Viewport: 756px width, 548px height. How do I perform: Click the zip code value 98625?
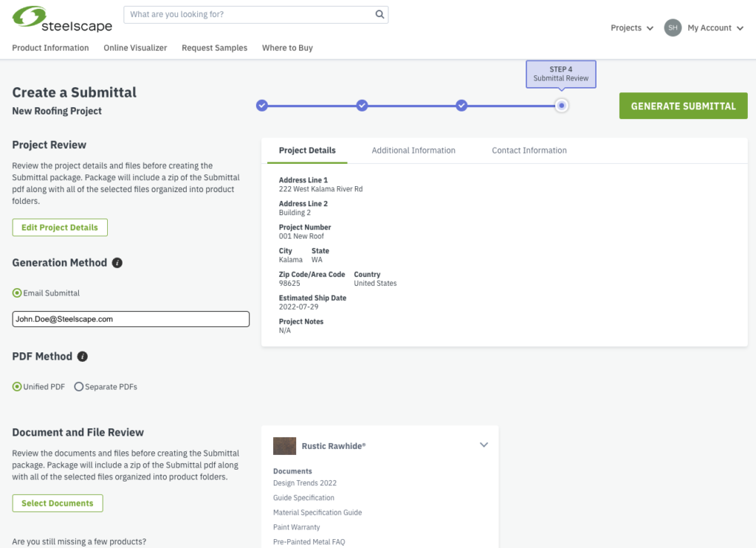pyautogui.click(x=289, y=283)
